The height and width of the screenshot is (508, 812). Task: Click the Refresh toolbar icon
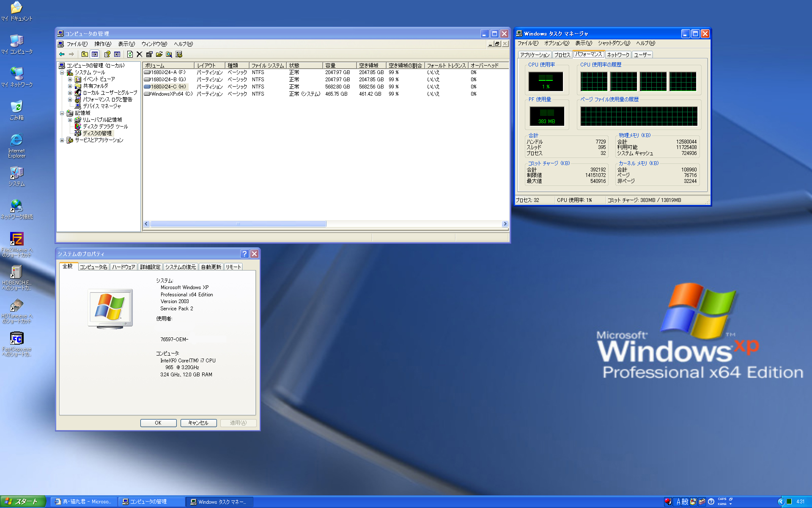130,54
